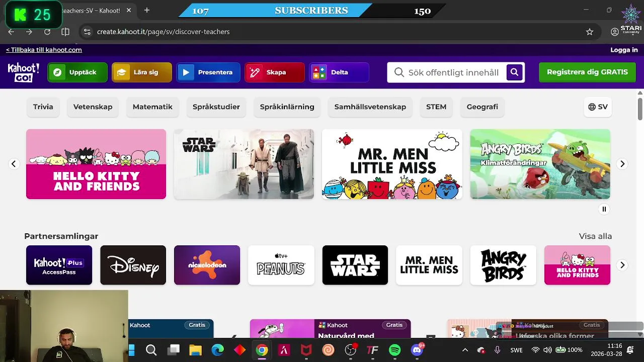This screenshot has height=362, width=644.
Task: Click the partner collections next arrow
Action: coord(622,265)
